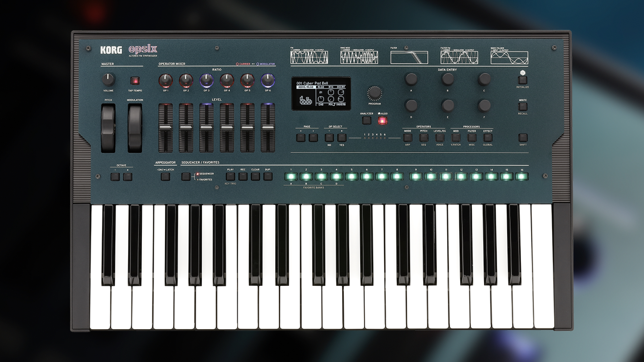Screen dimensions: 644x362
Task: Click the Write / Recall button
Action: pyautogui.click(x=523, y=107)
